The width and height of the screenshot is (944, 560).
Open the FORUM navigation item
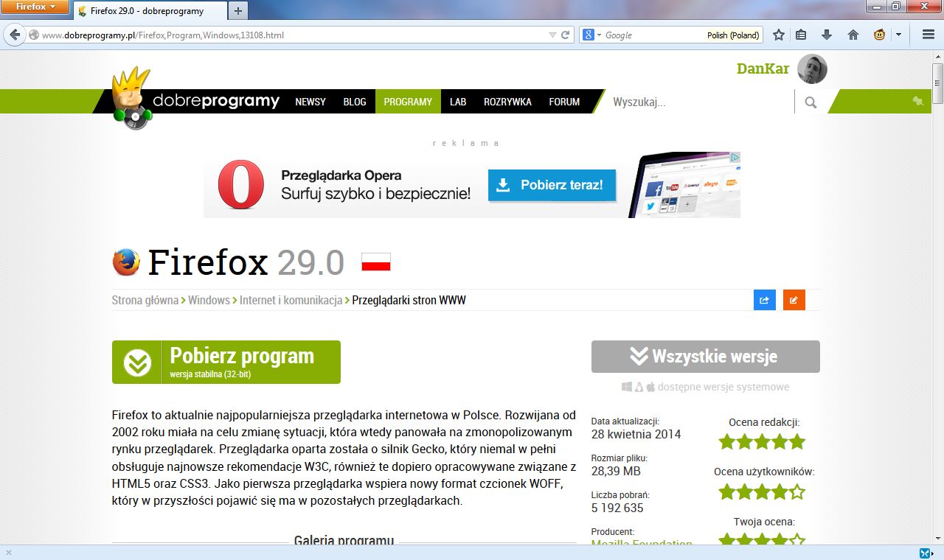pos(564,102)
